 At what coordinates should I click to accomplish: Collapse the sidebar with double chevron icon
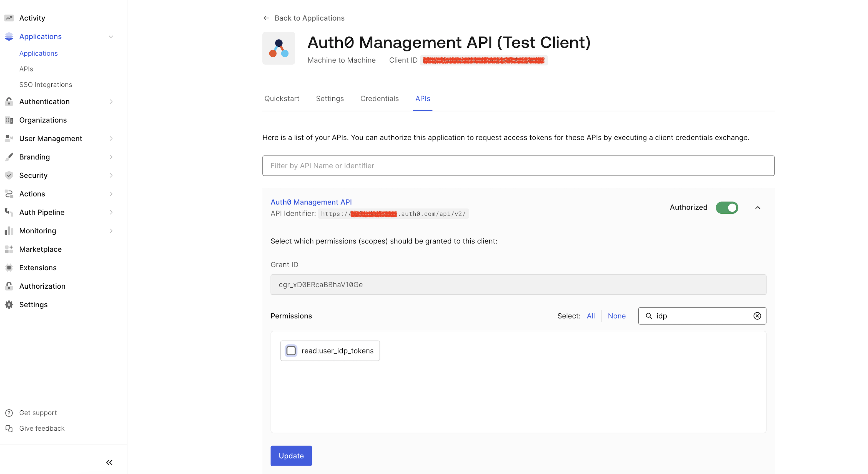[x=109, y=462]
